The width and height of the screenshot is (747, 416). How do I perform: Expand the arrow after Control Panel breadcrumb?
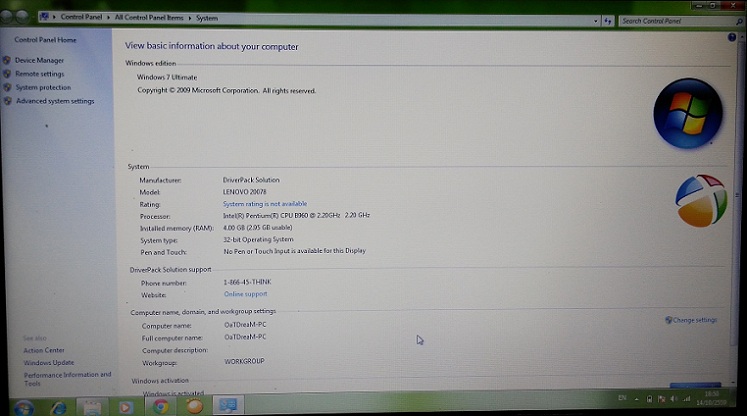108,18
